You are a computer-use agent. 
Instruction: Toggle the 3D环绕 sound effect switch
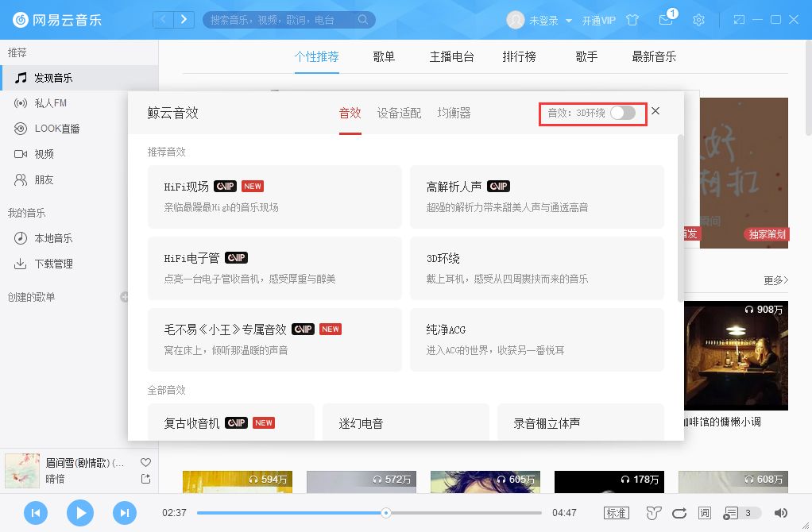624,114
